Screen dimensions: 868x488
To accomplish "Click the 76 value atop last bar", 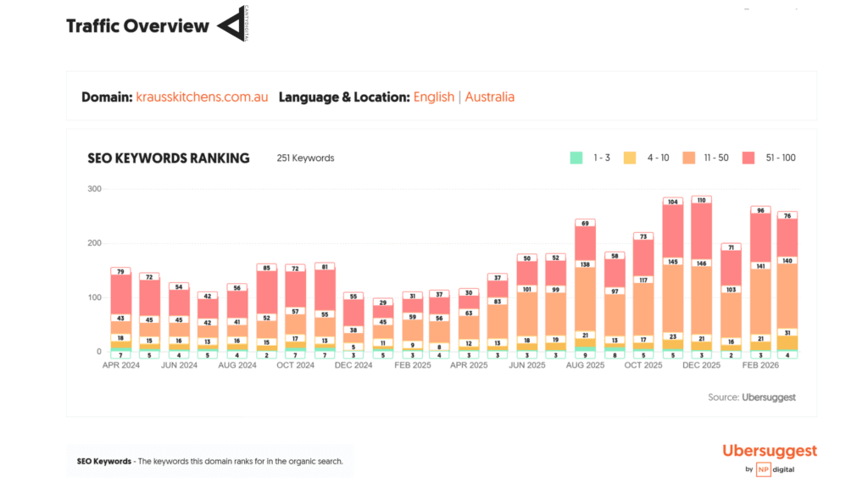I will (x=787, y=216).
